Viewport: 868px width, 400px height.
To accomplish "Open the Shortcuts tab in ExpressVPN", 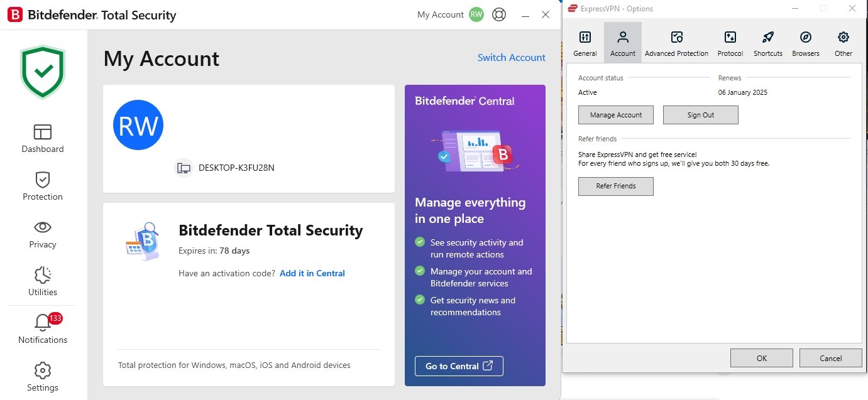I will click(768, 42).
